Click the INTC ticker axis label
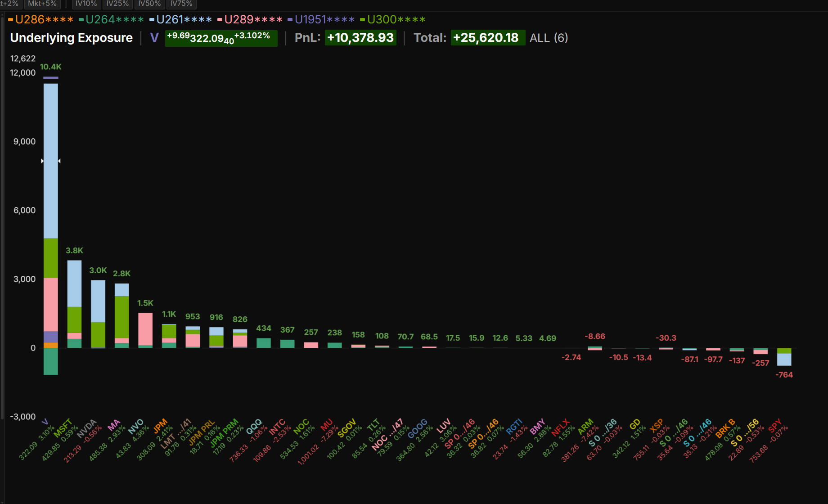 [x=277, y=427]
